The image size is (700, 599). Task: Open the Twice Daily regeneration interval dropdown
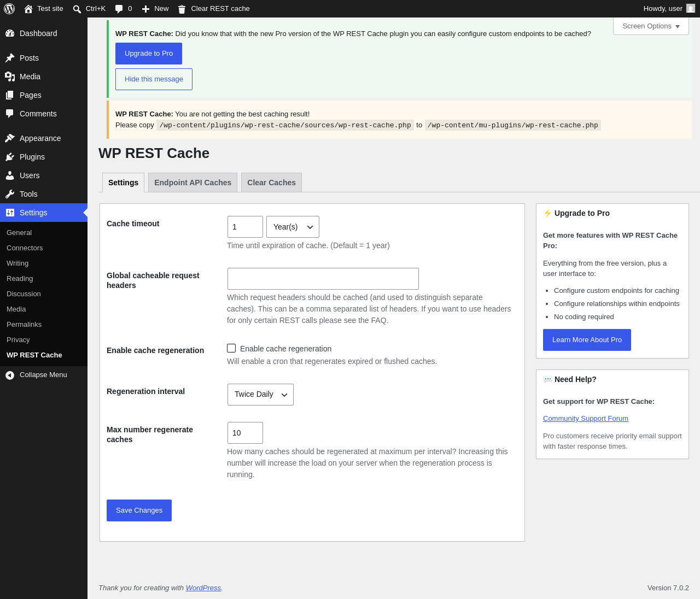[260, 395]
